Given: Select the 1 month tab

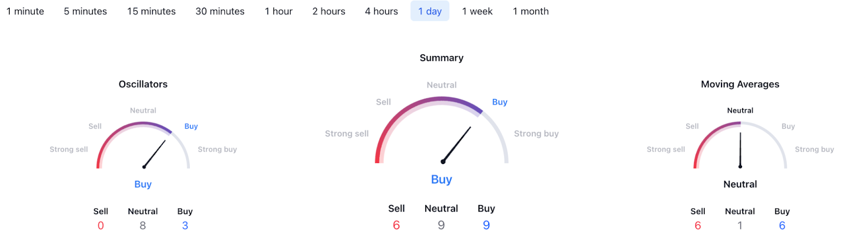Looking at the screenshot, I should [531, 11].
